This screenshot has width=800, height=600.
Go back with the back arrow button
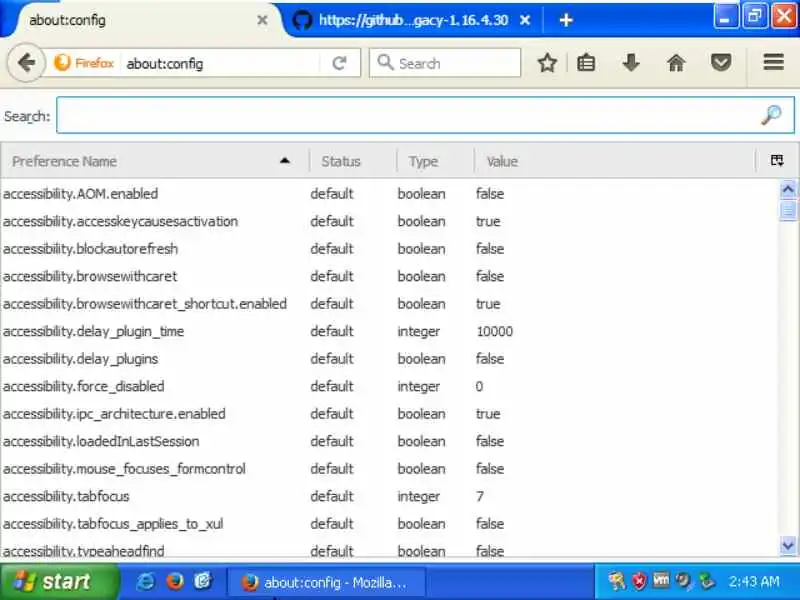click(x=26, y=63)
